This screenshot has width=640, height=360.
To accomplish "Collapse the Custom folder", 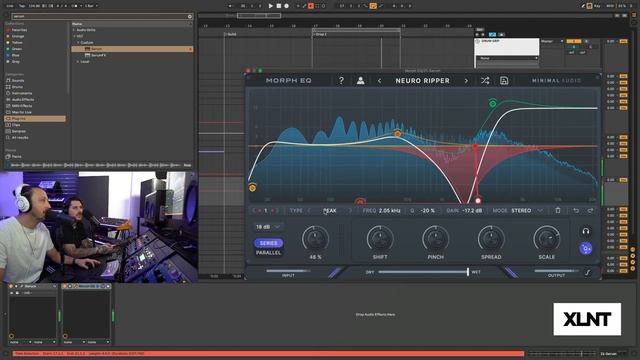I will (x=78, y=42).
